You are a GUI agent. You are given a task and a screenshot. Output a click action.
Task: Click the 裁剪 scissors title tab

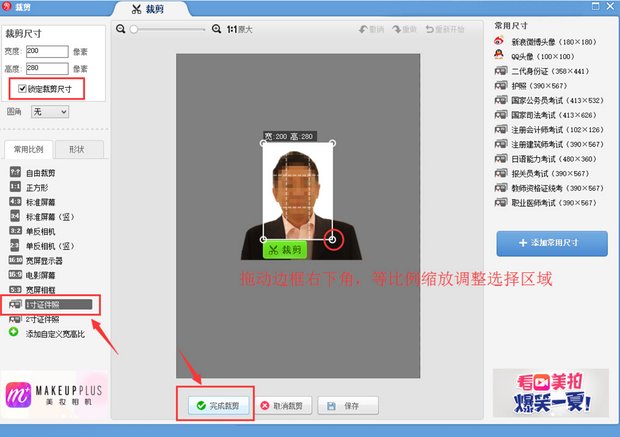tap(148, 9)
